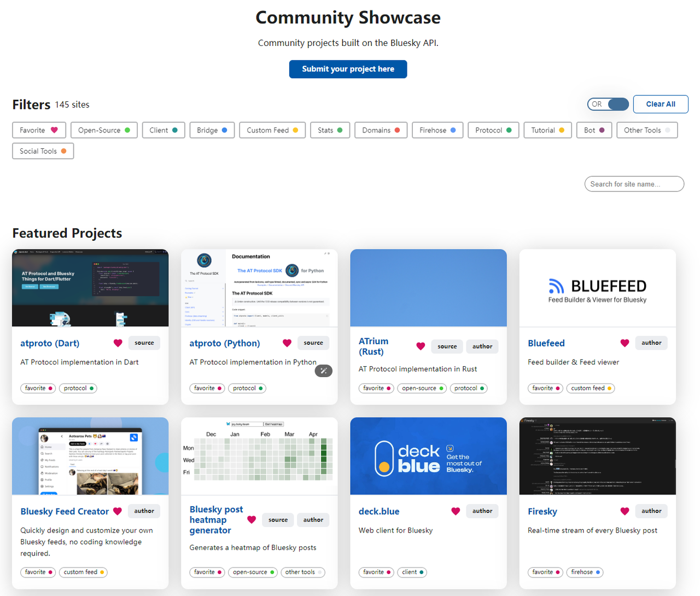
Task: Click heart icon beside deck.blue title
Action: [456, 511]
